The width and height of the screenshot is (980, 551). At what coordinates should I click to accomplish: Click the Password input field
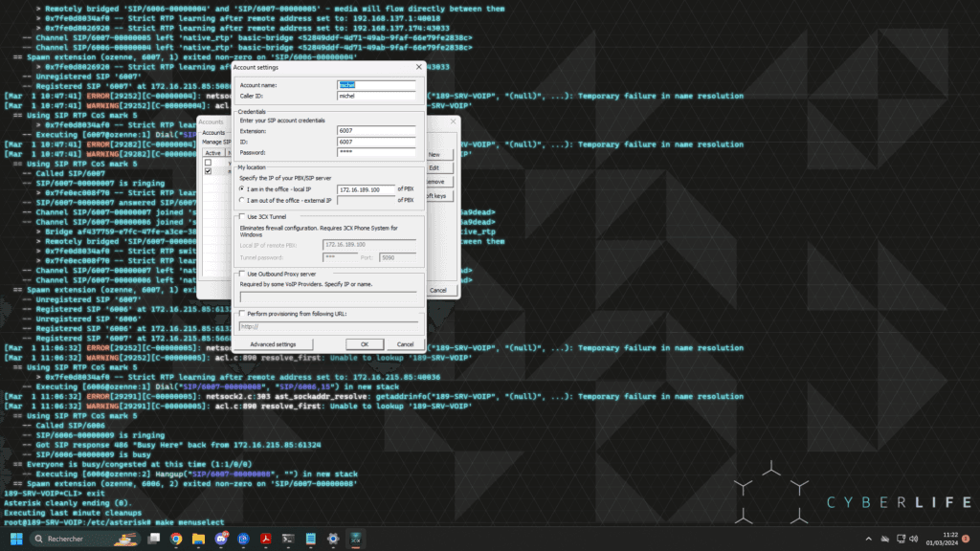click(377, 152)
